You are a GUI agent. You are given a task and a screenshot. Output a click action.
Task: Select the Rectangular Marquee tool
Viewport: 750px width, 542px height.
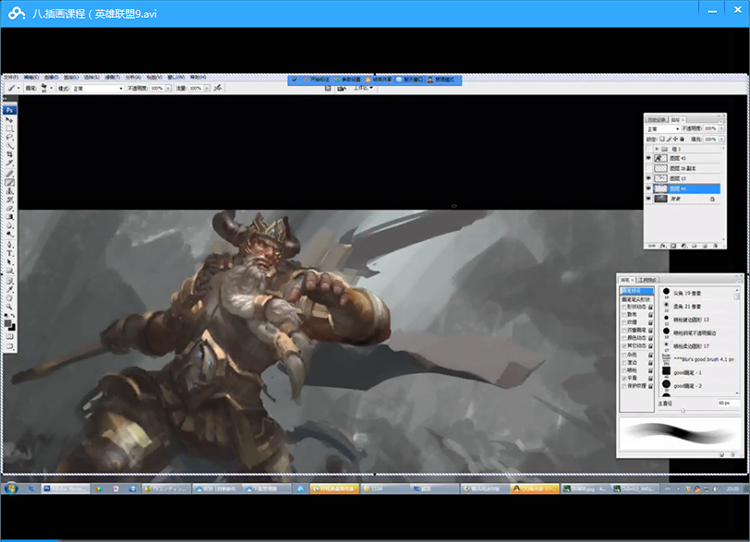[x=9, y=128]
